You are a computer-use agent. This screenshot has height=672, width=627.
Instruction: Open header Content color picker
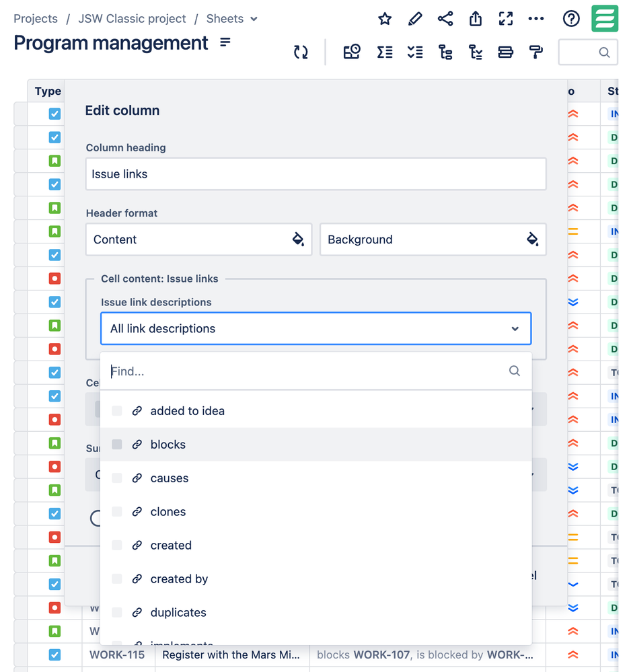click(198, 239)
